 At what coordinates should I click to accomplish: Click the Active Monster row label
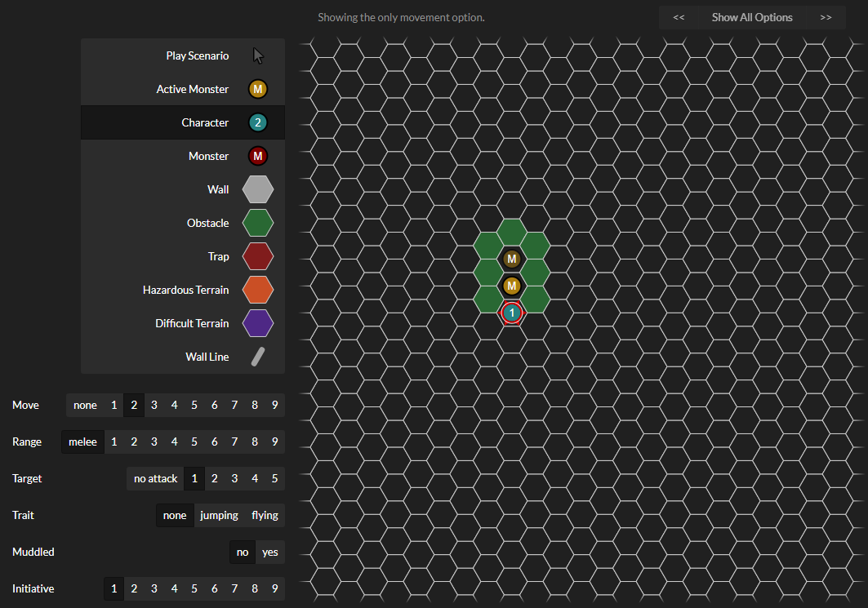coord(193,89)
